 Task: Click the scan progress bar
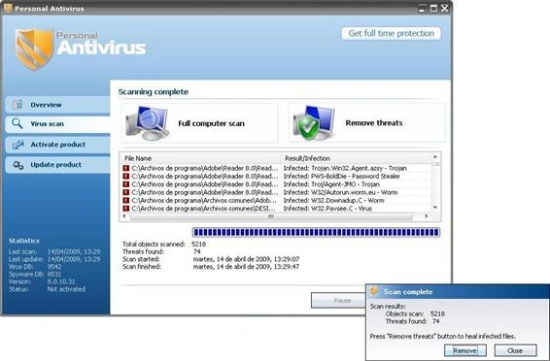tap(316, 232)
